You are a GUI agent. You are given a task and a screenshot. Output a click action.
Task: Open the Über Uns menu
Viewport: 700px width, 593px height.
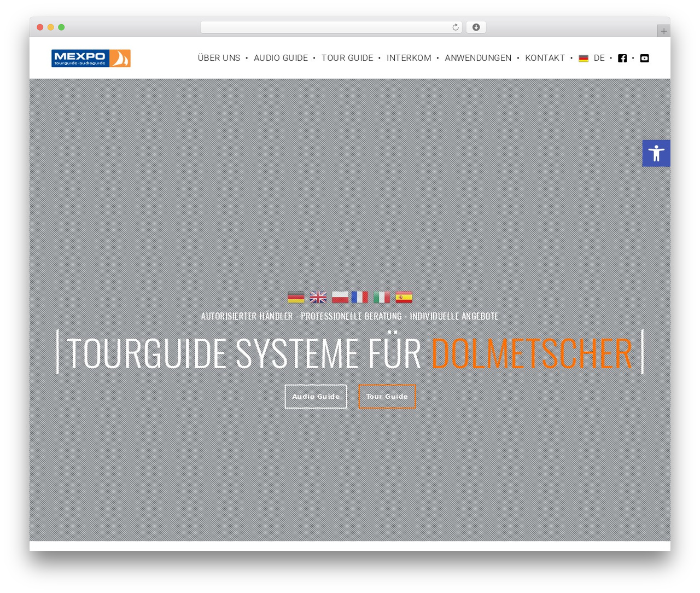pos(219,58)
